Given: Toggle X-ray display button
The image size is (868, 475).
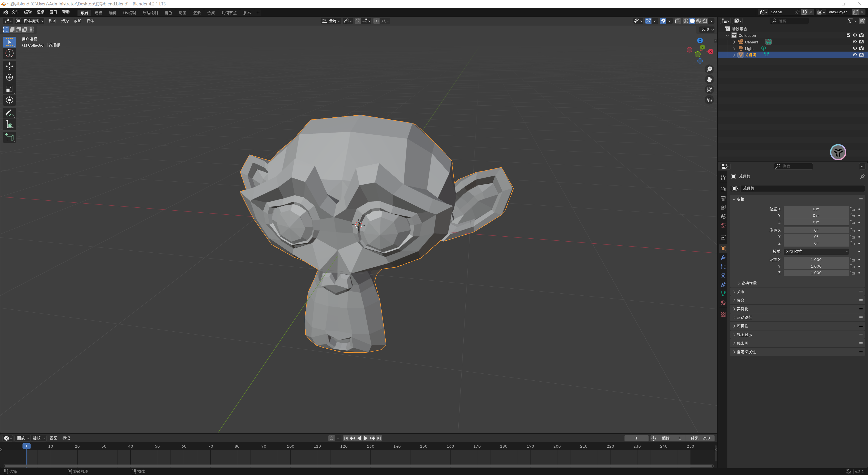Looking at the screenshot, I should click(678, 21).
